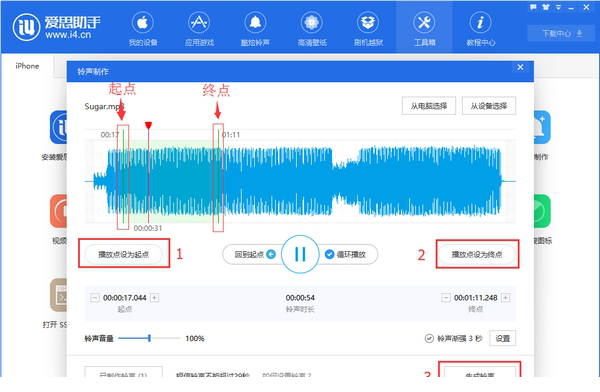Toggle 铃声渐强 3 秒 fade-in checkbox
Screen dimensions: 600x392
(429, 338)
